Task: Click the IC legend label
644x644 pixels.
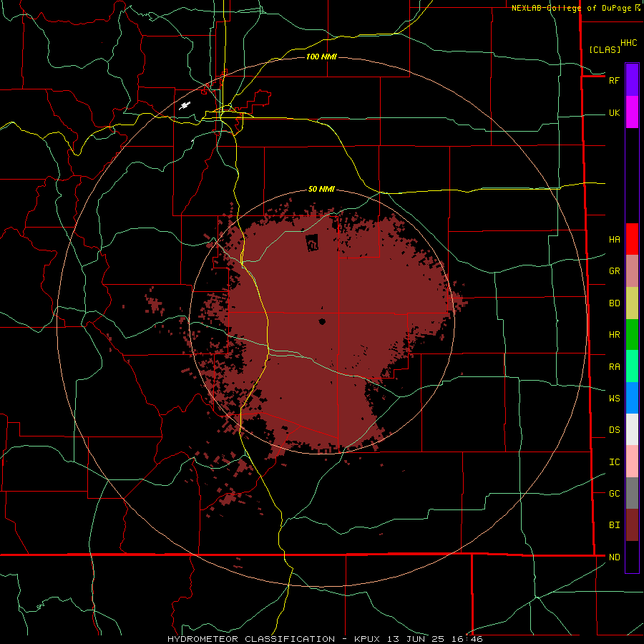Action: coord(615,462)
